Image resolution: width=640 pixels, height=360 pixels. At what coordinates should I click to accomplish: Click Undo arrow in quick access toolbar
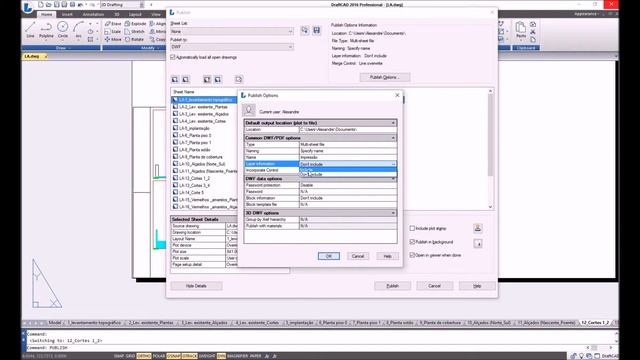coord(80,4)
